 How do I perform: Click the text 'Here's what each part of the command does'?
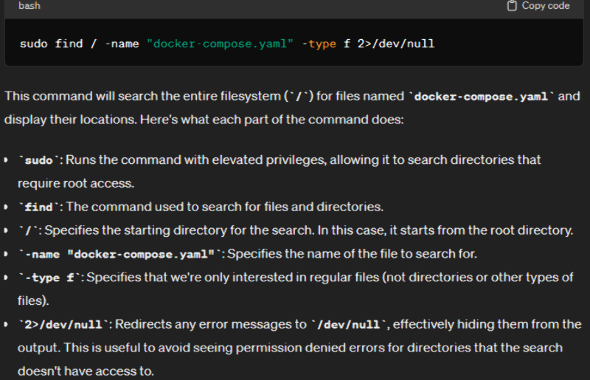coord(272,120)
